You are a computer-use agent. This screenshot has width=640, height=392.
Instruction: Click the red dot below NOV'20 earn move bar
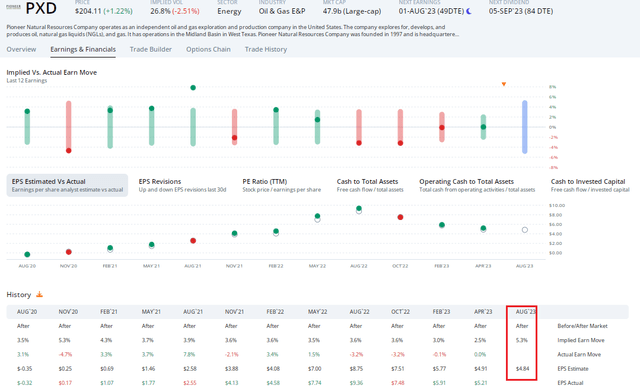click(69, 151)
